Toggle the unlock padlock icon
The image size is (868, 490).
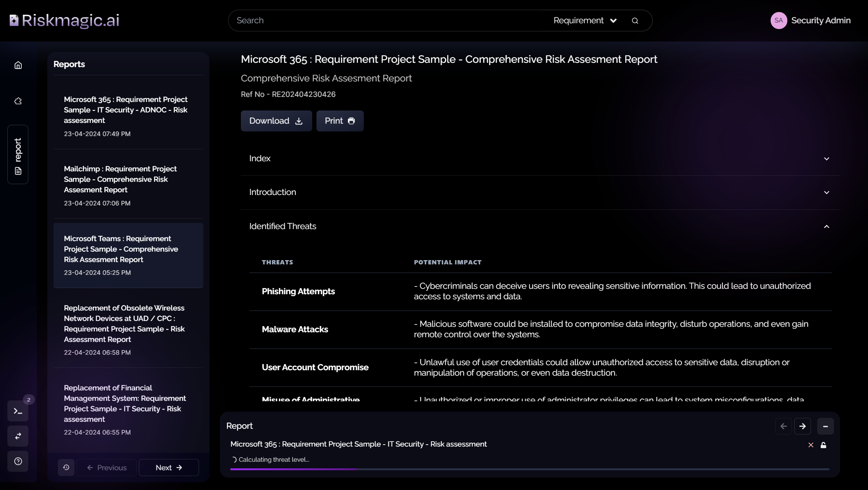[823, 445]
